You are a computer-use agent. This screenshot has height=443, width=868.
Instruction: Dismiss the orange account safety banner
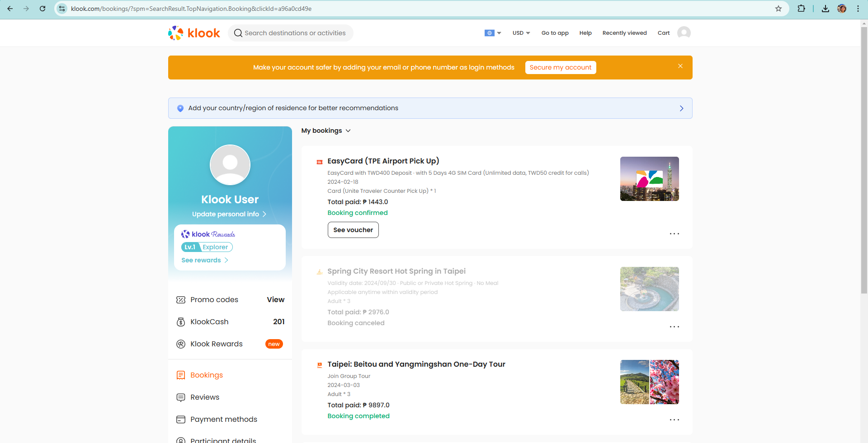680,66
